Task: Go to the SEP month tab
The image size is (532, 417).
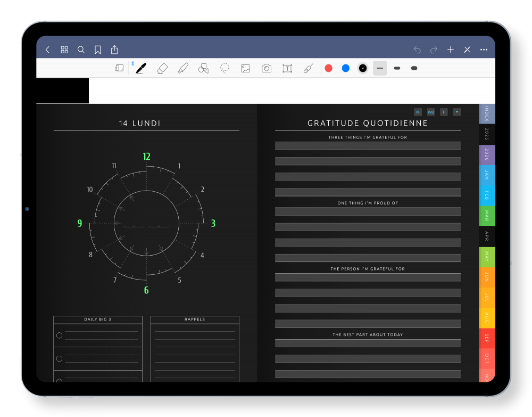Action: pyautogui.click(x=487, y=338)
